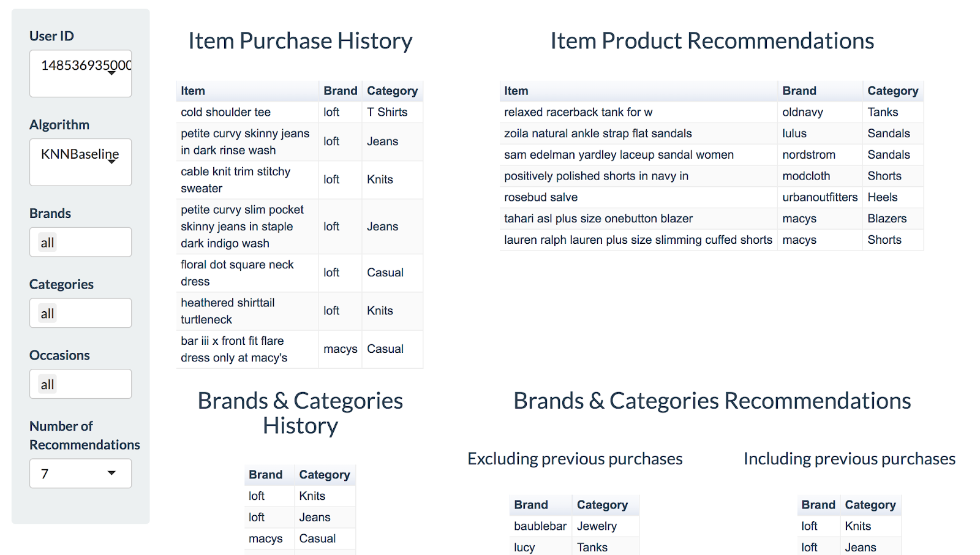Click the Excluding previous purchases subheading
This screenshot has width=980, height=555.
tap(575, 459)
